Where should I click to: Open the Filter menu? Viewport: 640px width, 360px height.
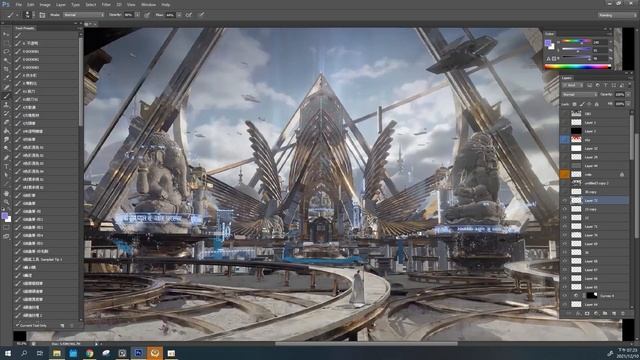[x=106, y=4]
